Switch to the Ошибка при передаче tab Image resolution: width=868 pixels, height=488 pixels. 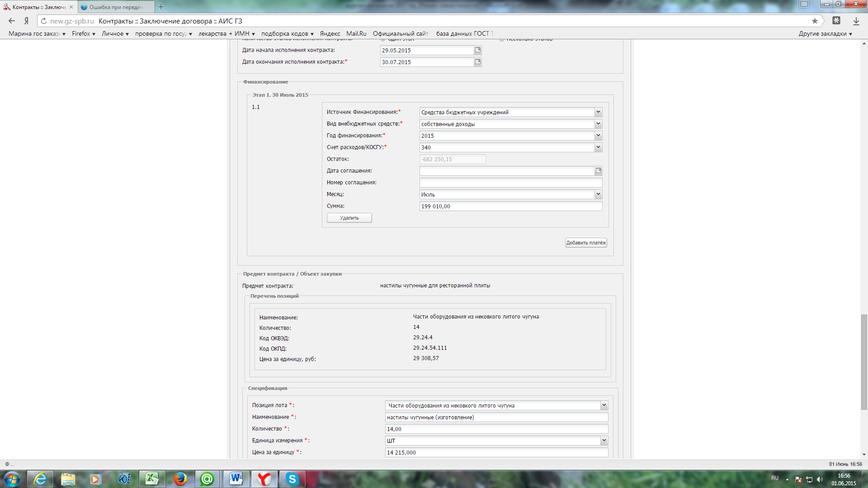point(116,7)
